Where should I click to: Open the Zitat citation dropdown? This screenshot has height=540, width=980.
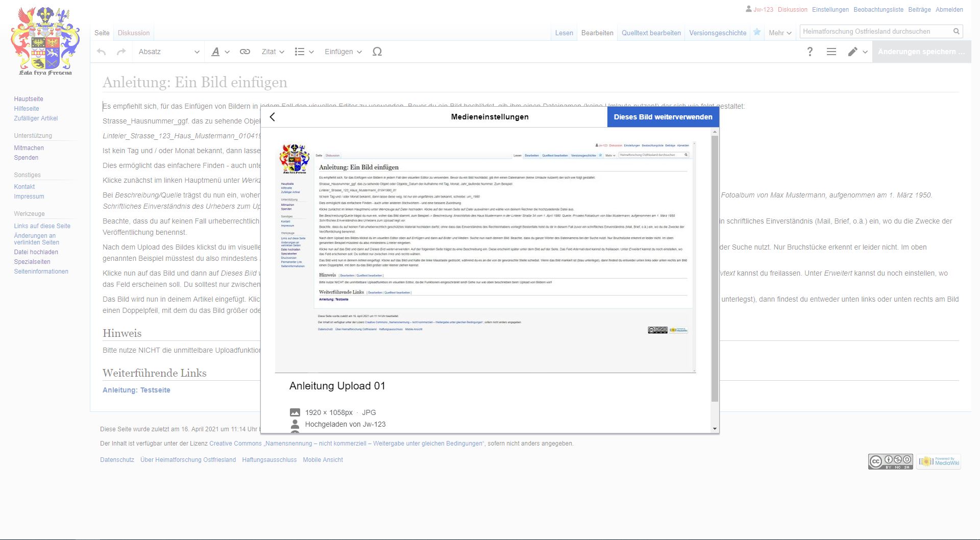click(x=273, y=52)
